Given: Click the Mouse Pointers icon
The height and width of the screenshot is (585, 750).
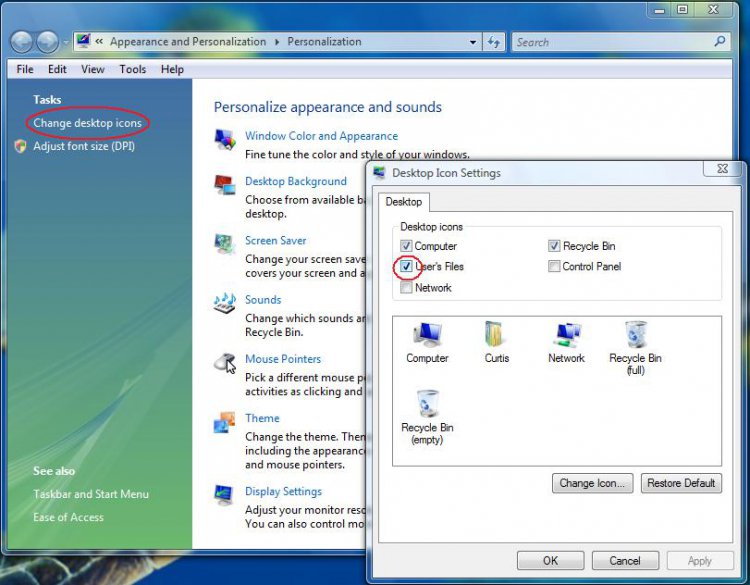Looking at the screenshot, I should click(x=225, y=363).
